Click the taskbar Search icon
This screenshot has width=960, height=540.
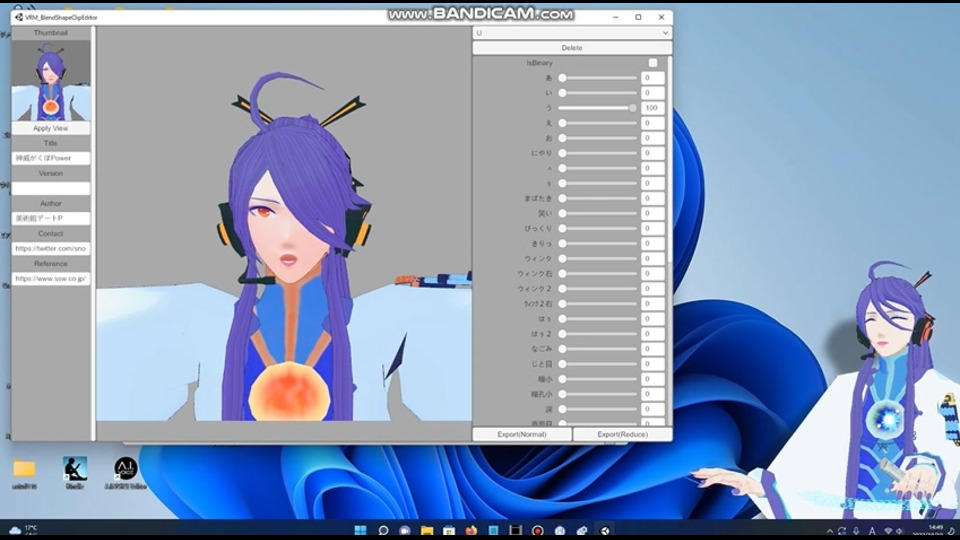383,530
